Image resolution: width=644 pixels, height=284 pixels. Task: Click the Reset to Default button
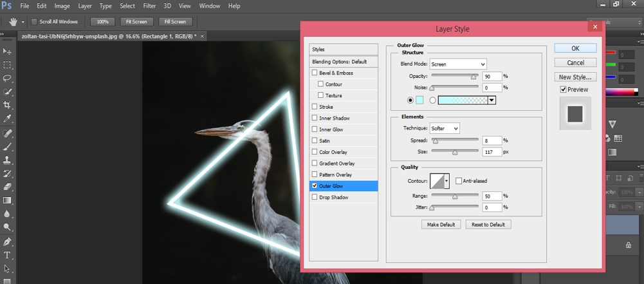click(x=488, y=224)
